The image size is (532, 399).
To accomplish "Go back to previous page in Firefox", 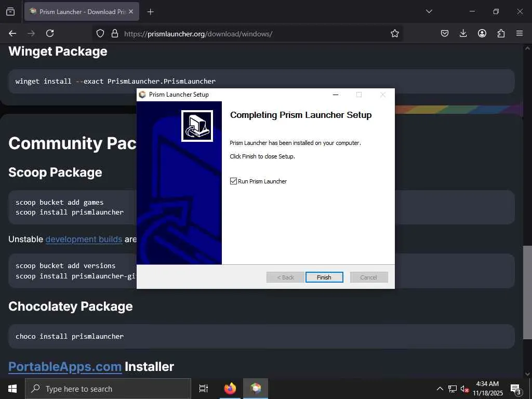I will click(12, 33).
